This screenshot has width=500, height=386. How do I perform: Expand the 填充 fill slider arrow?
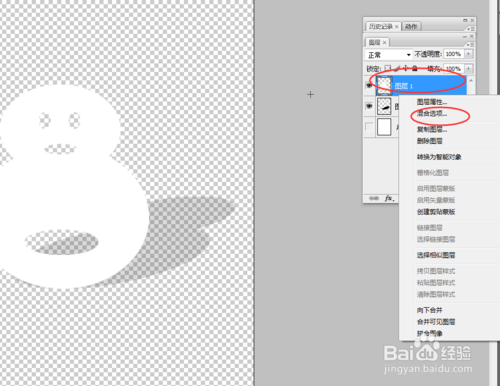[469, 68]
